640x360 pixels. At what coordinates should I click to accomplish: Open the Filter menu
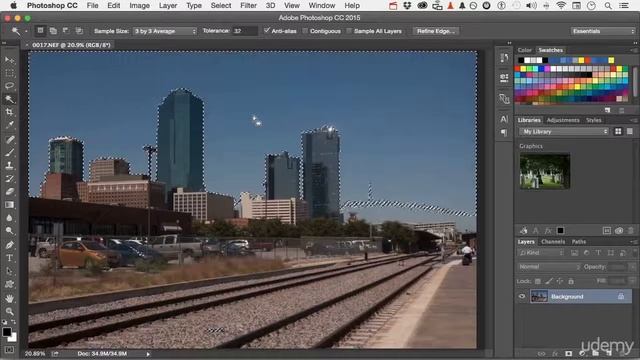[248, 6]
